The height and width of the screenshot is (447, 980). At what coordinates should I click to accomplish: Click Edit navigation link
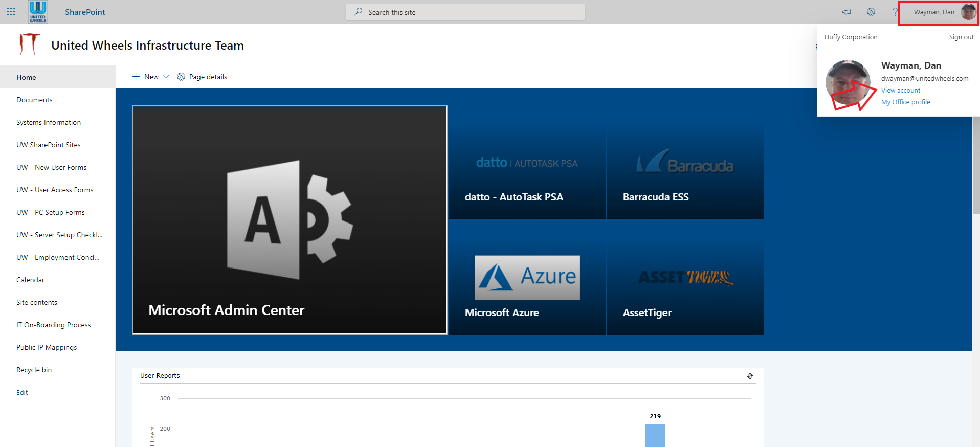click(x=22, y=392)
